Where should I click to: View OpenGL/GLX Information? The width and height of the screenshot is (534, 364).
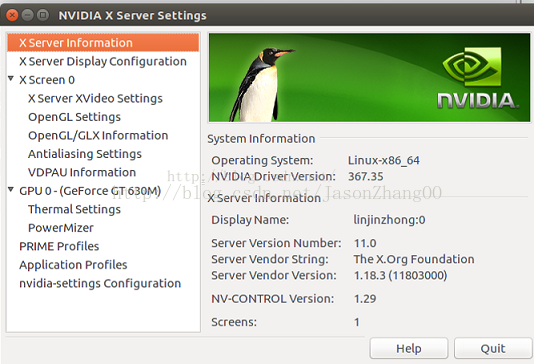click(98, 135)
